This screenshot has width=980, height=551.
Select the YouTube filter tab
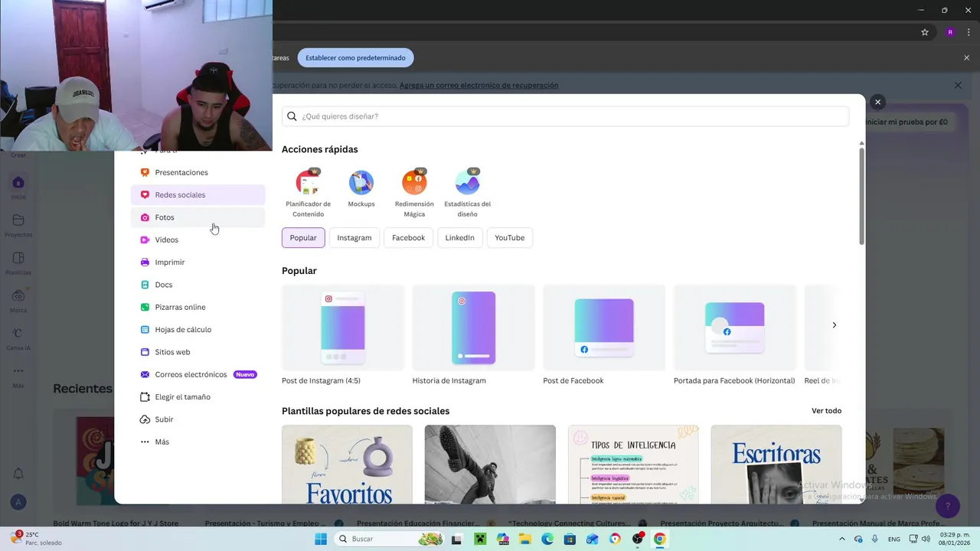point(510,238)
